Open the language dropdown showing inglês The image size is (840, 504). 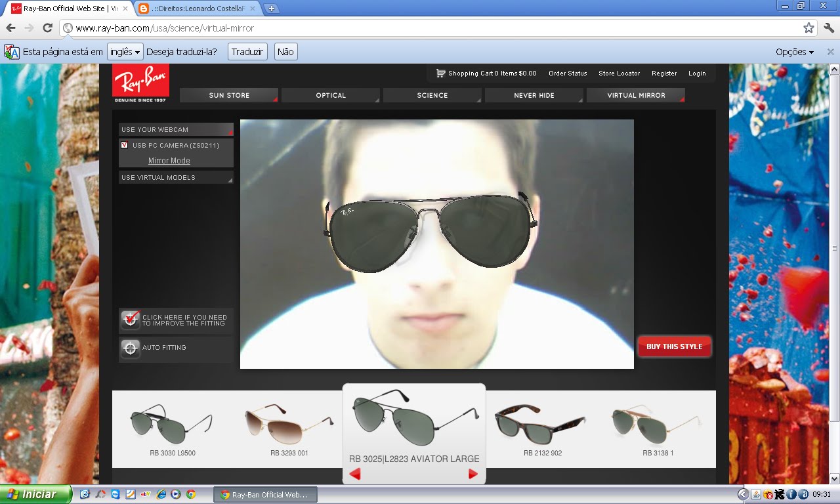coord(125,52)
